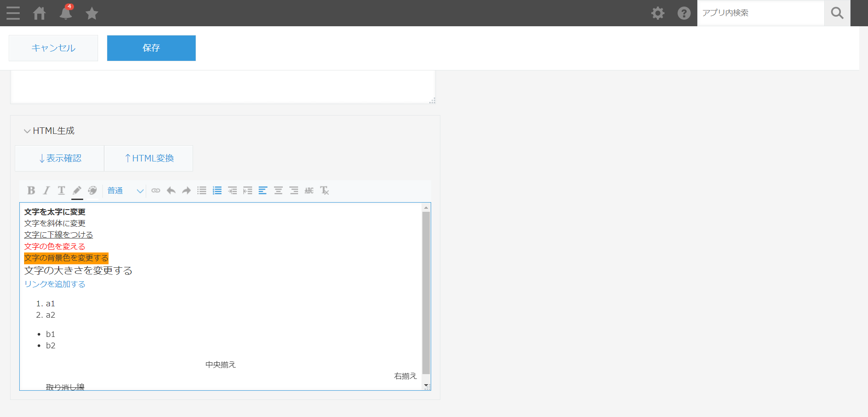This screenshot has width=868, height=417.
Task: Click the 保存 save button
Action: pos(151,48)
